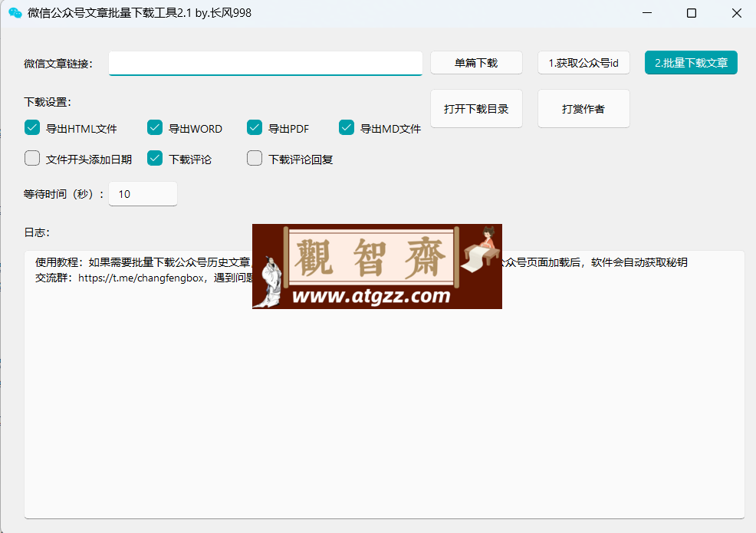
Task: Click the 使用教程 line in the log
Action: [x=361, y=262]
